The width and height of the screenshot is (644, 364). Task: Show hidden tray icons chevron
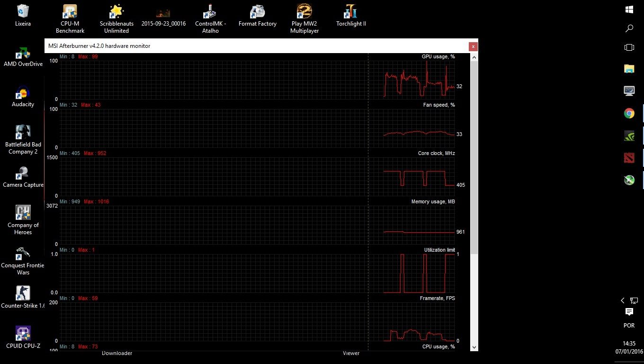pyautogui.click(x=623, y=300)
